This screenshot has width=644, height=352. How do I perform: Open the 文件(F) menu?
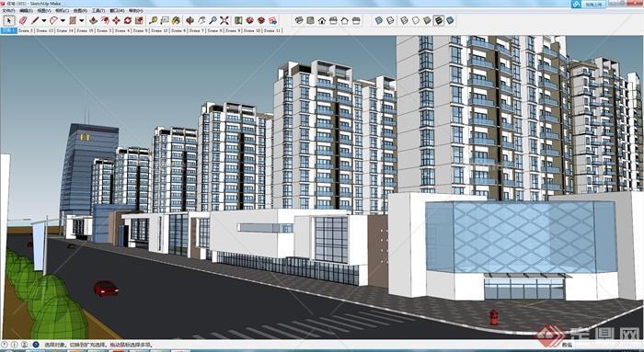[x=8, y=11]
